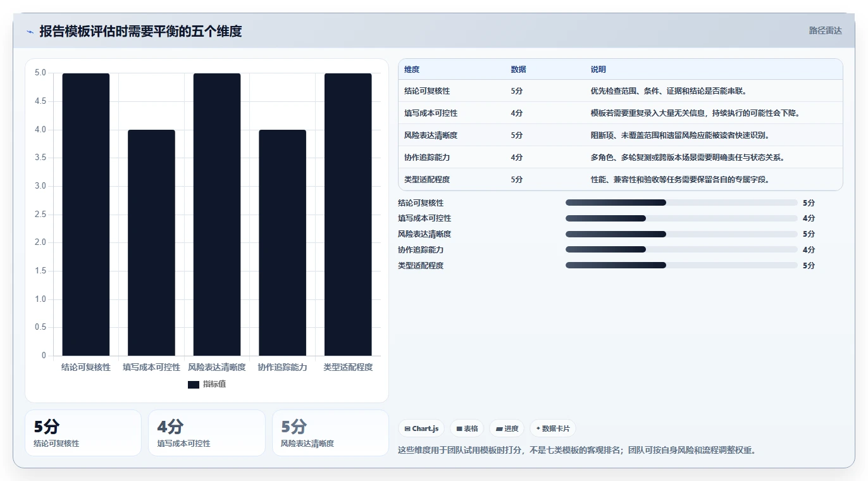Click the 填写成本可控性 bar in the chart
The image size is (868, 481).
pyautogui.click(x=151, y=243)
